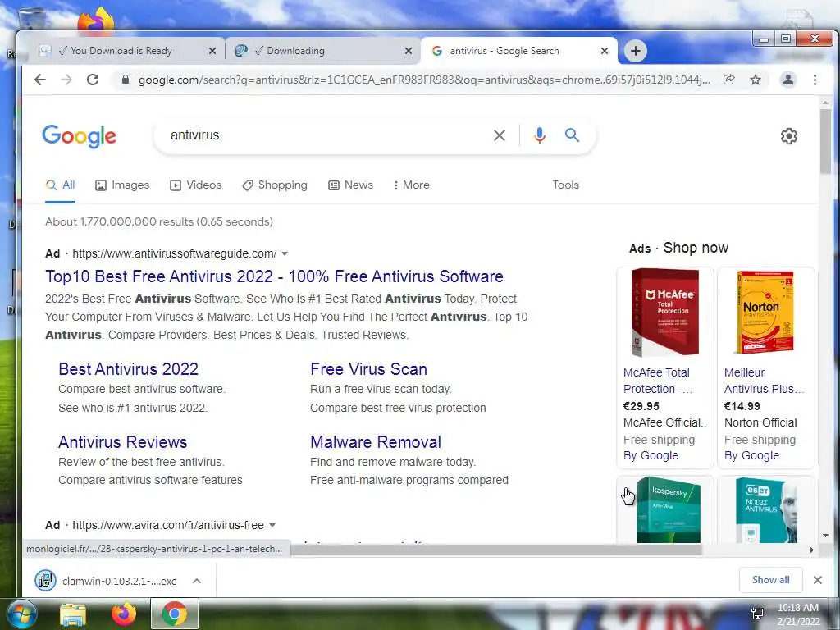Click the vertical scrollbar down arrow
This screenshot has width=840, height=630.
tap(825, 535)
